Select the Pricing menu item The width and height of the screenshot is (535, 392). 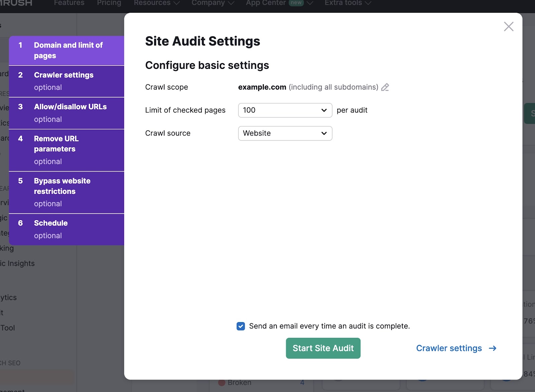[x=109, y=3]
